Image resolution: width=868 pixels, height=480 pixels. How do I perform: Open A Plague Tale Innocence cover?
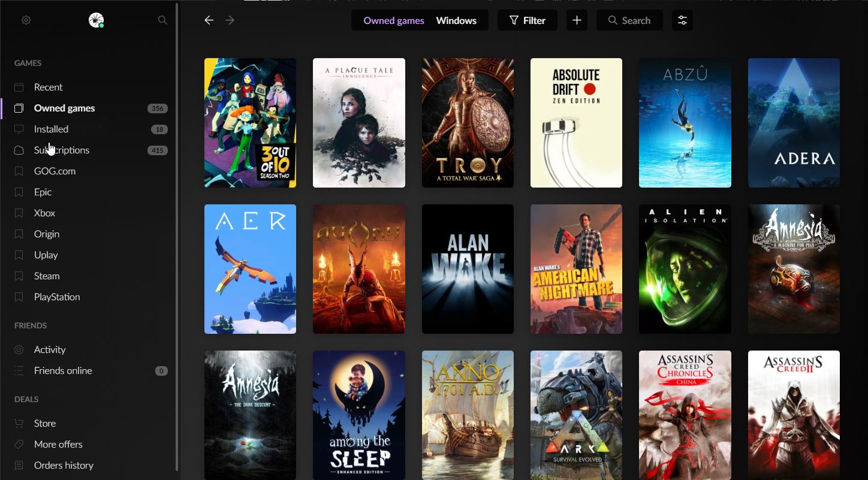point(359,123)
